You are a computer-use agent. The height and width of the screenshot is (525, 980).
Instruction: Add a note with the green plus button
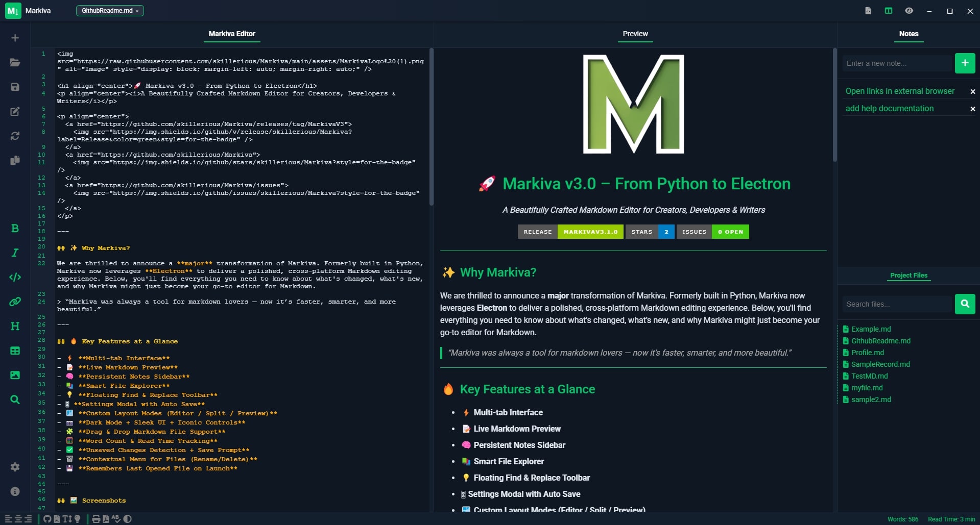pos(965,63)
